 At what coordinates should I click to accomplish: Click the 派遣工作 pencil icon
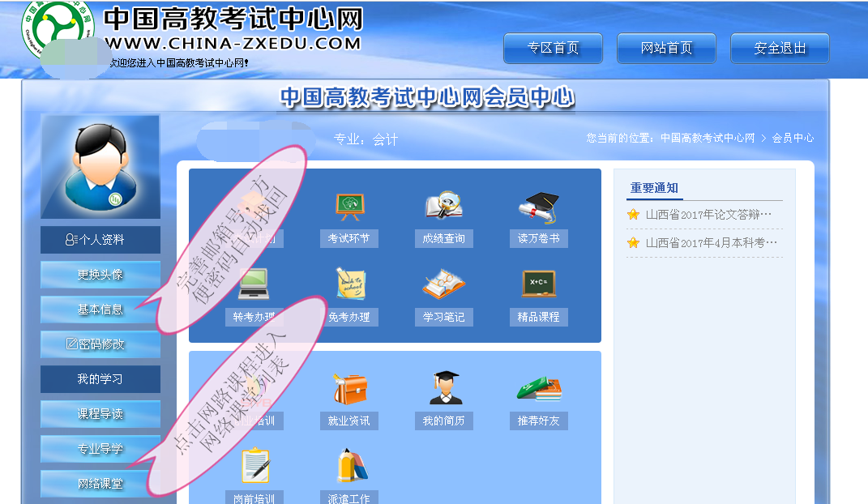tap(350, 467)
